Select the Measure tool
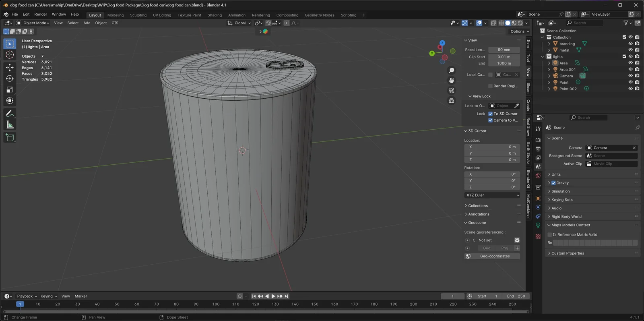The height and width of the screenshot is (321, 644). pos(10,125)
